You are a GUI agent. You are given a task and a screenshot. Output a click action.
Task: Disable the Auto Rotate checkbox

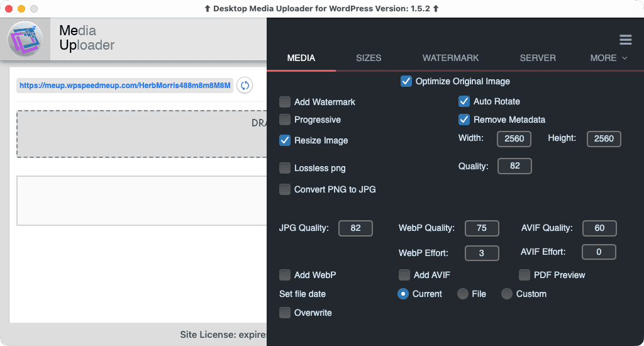pyautogui.click(x=464, y=101)
